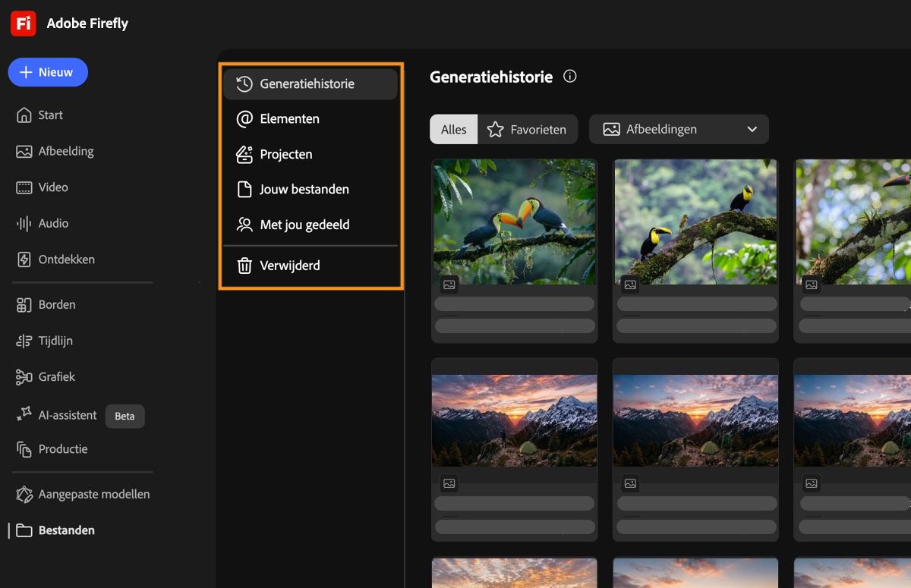Open Tijdlijn label in sidebar
The height and width of the screenshot is (588, 911).
[55, 341]
